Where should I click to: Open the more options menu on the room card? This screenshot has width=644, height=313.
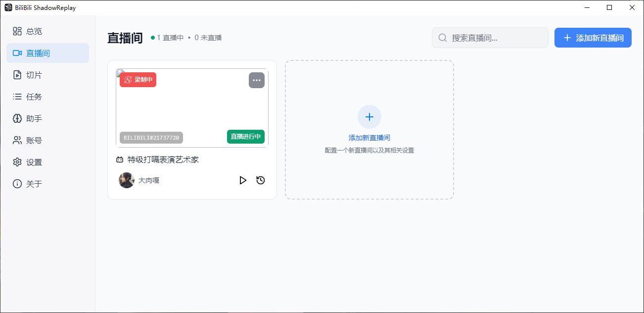257,80
